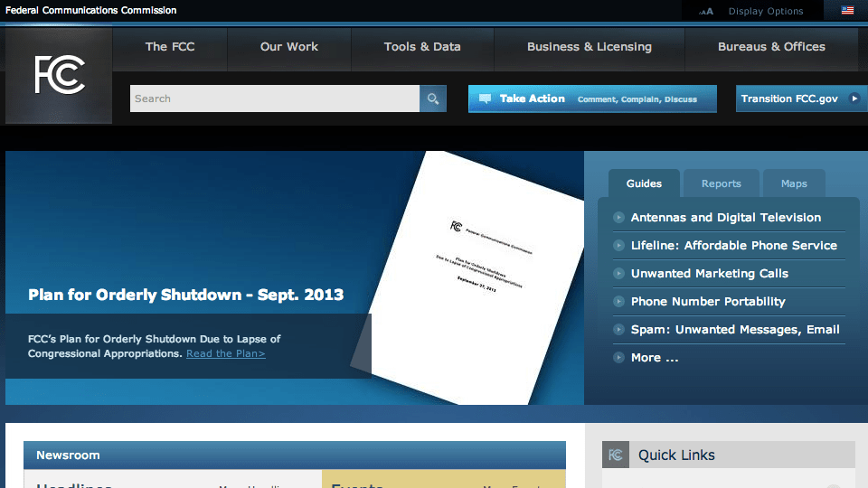Switch to the Maps tab
Screen dimensions: 868x488
[x=794, y=183]
